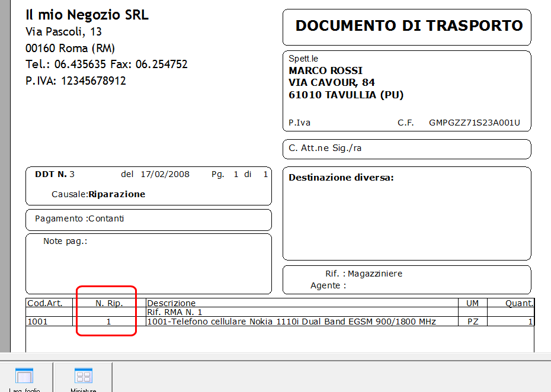Open the Miniature thumbnails view icon
This screenshot has height=392, width=551.
click(84, 376)
